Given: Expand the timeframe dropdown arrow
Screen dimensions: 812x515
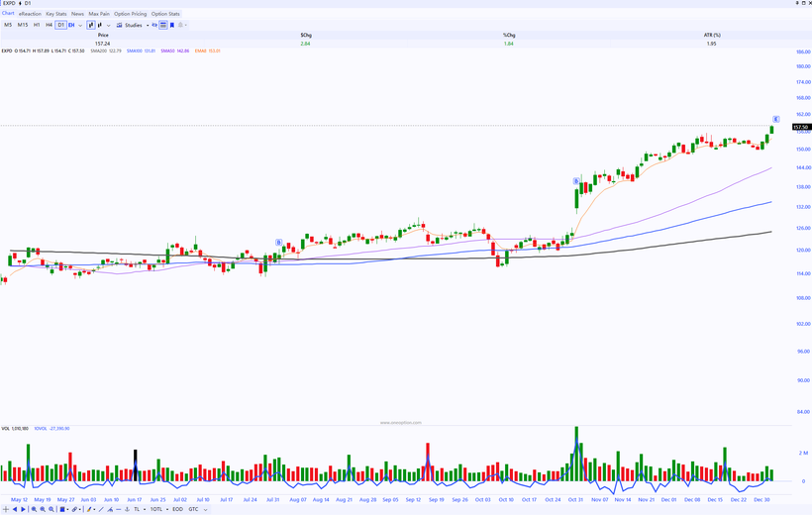Looking at the screenshot, I should [80, 26].
